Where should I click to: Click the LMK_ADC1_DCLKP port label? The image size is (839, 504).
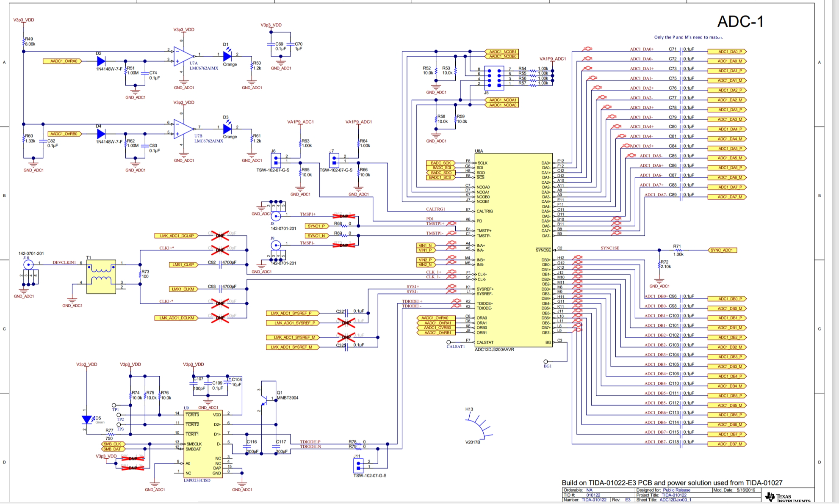click(176, 236)
